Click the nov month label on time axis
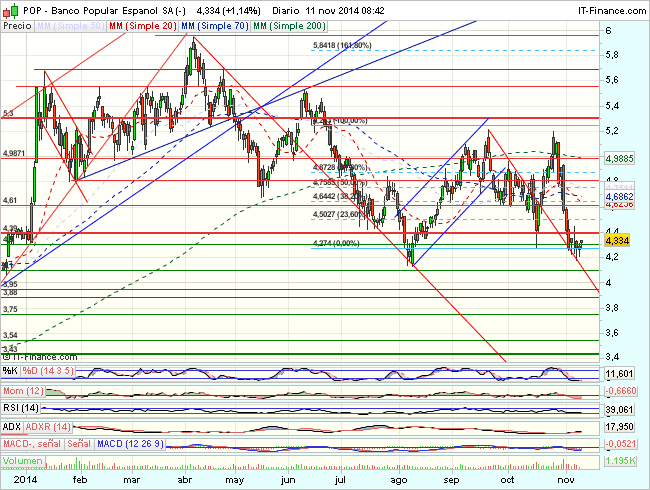This screenshot has height=490, width=650. pyautogui.click(x=566, y=480)
